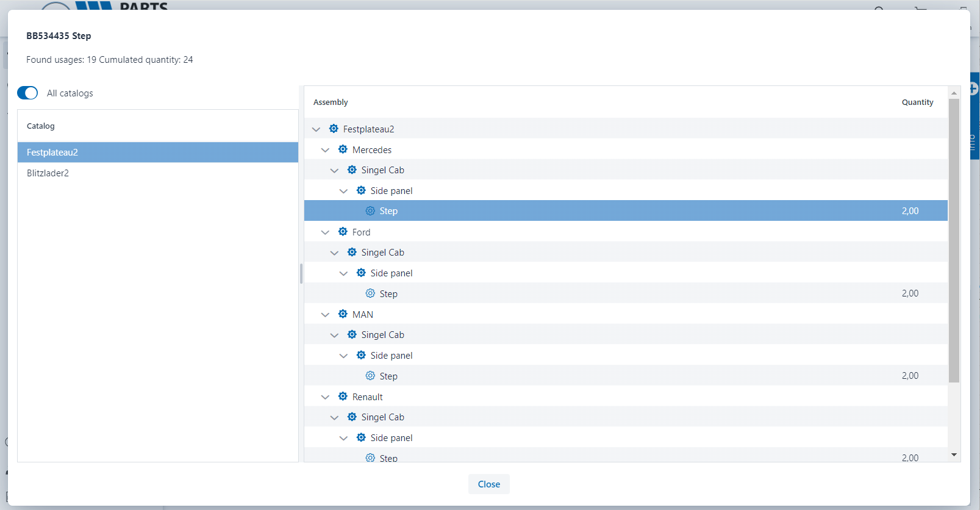
Task: Collapse the Mercedes tree node
Action: pyautogui.click(x=325, y=150)
